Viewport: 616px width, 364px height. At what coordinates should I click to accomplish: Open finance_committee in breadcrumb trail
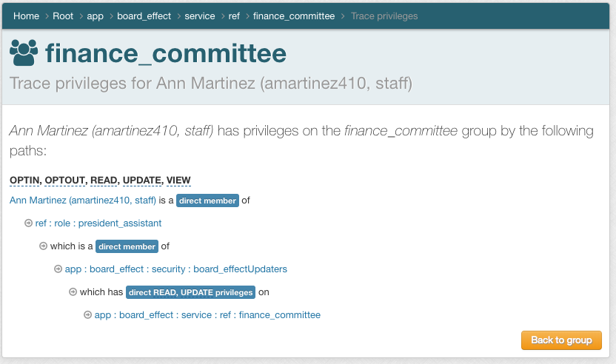click(x=294, y=16)
